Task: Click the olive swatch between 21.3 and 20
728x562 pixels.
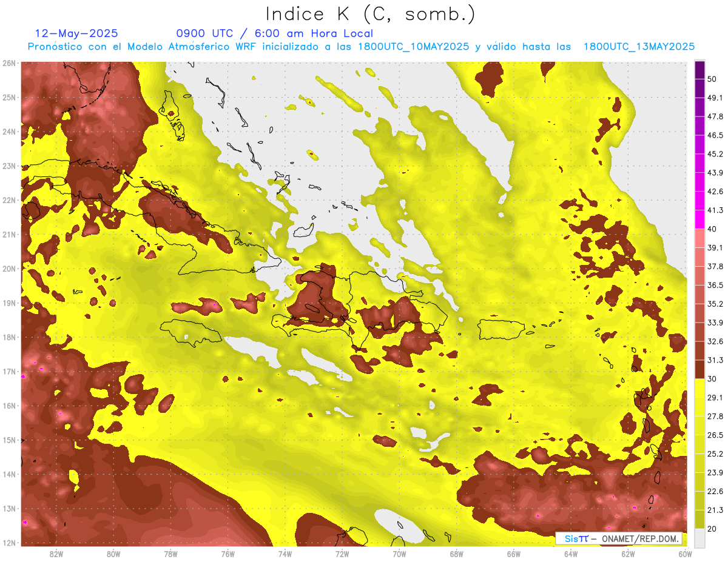Action: click(x=699, y=519)
